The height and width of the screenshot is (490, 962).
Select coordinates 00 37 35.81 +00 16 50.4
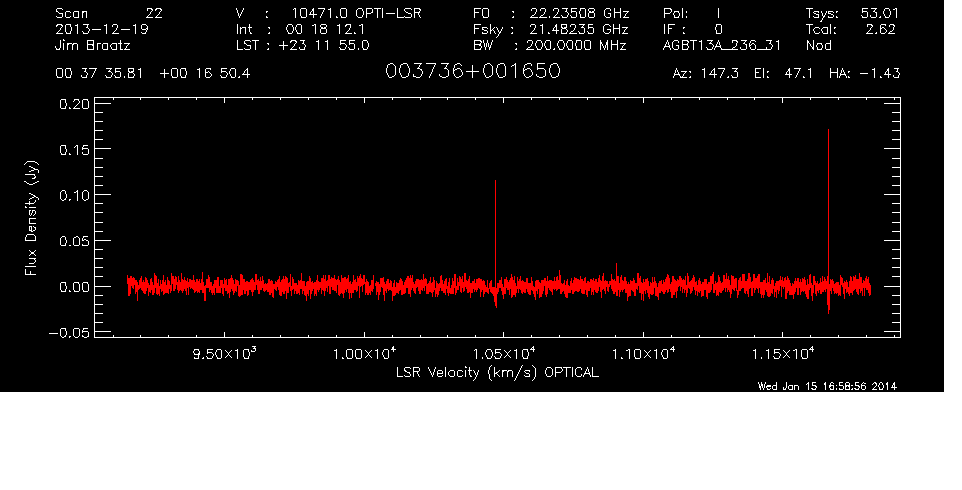click(153, 74)
